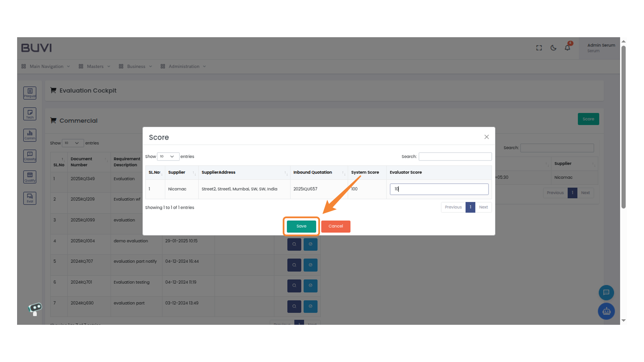Save the evaluator score
This screenshot has height=362, width=644.
[x=301, y=226]
